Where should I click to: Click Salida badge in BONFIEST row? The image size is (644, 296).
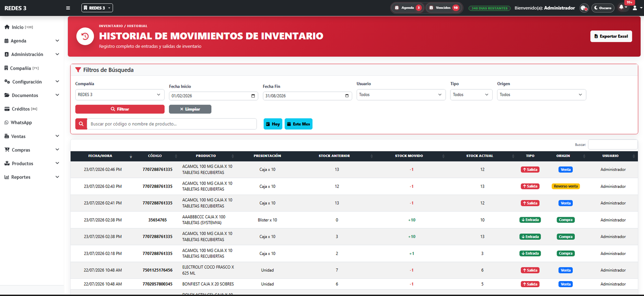click(x=530, y=284)
